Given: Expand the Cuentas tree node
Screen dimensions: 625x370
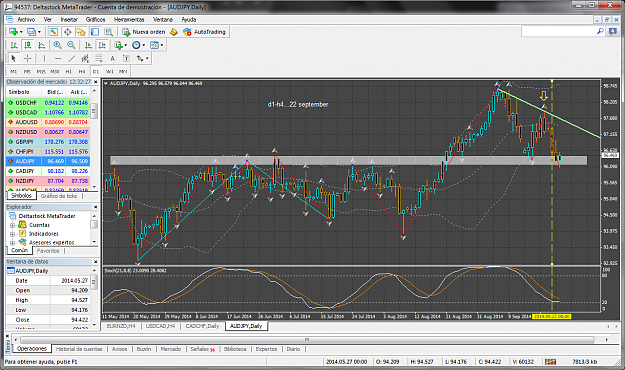Looking at the screenshot, I should [x=12, y=225].
